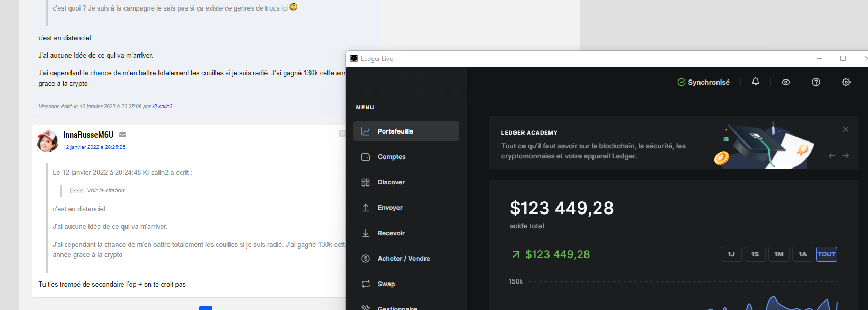Screen dimensions: 868x310
Task: Click the envelope icon next to InnaRusseM6U
Action: click(x=122, y=135)
